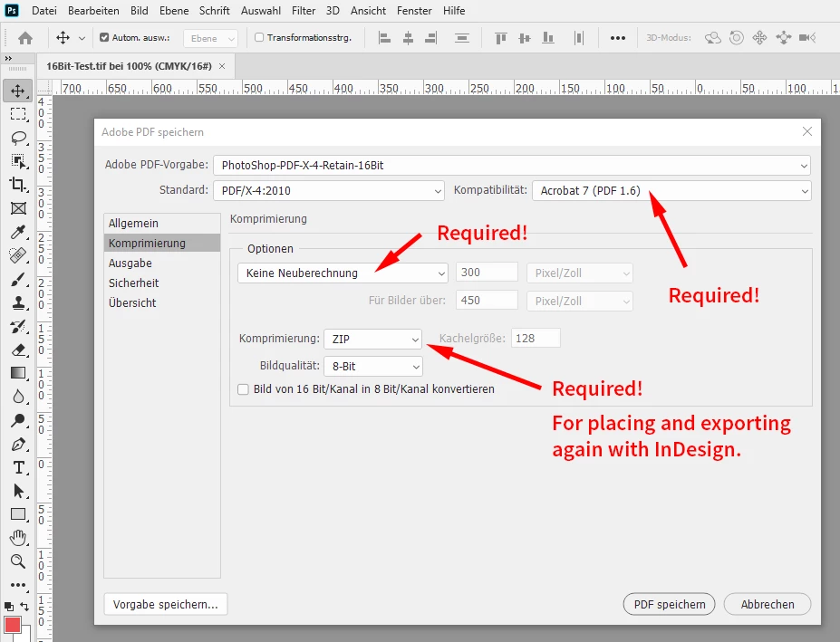Open Keine Neuberechnung dropdown
Screen dimensions: 840x642
click(x=343, y=273)
